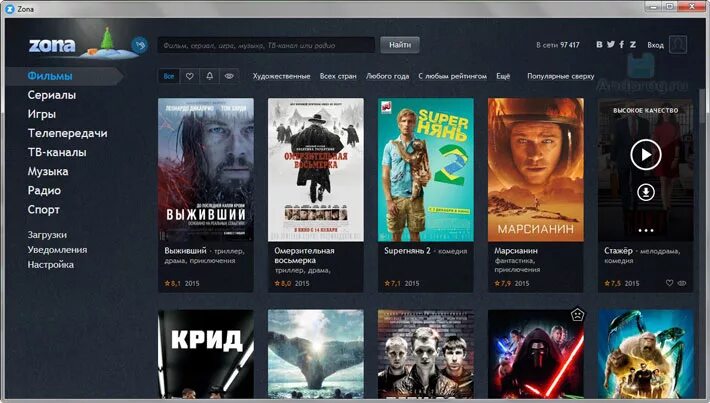Mark Стажёр as watched with eye icon
Viewport: 710px width, 403px height.
(x=681, y=283)
